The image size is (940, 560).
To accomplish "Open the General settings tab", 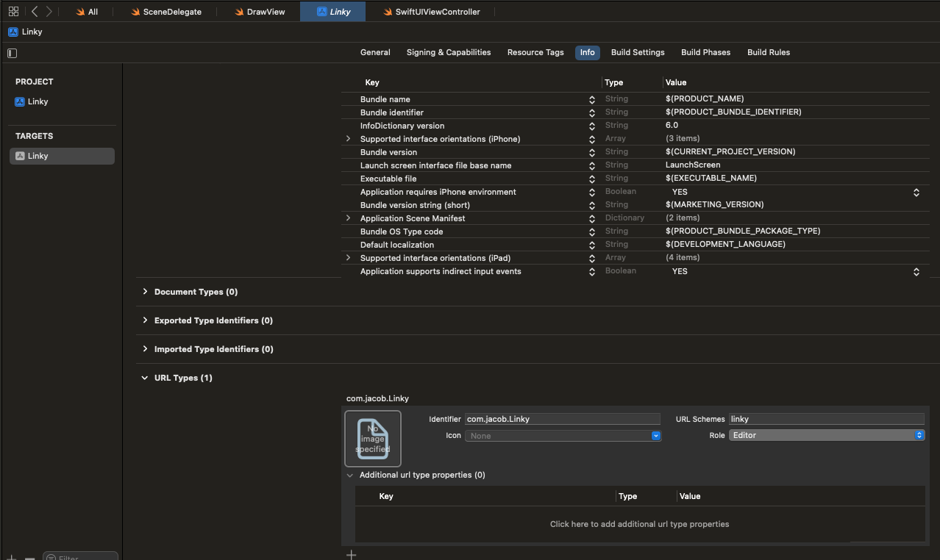I will pyautogui.click(x=375, y=52).
